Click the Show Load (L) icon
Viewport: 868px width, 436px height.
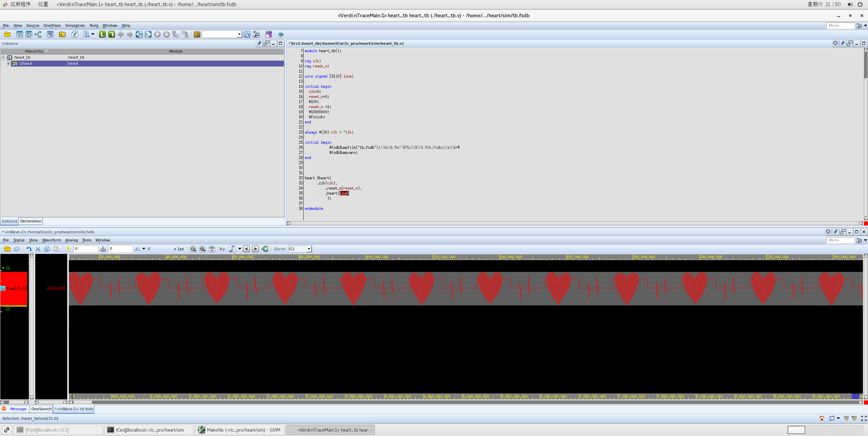pos(148,34)
